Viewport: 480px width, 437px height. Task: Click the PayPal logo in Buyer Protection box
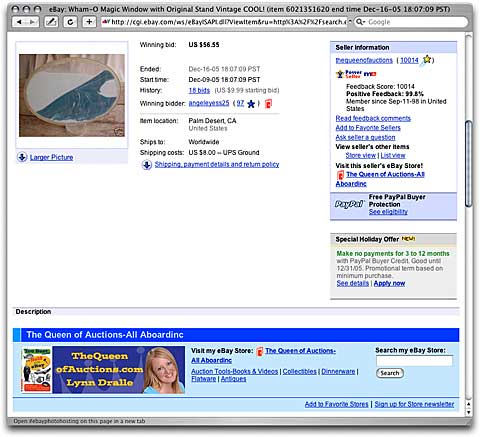pyautogui.click(x=349, y=204)
